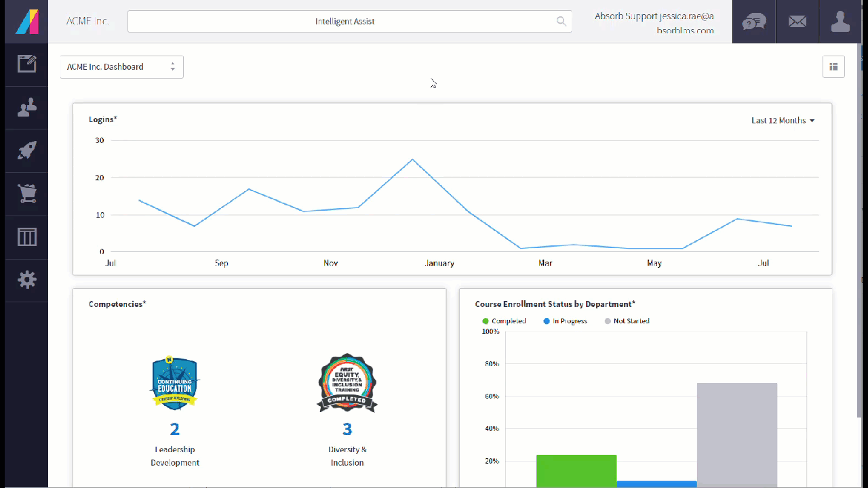The height and width of the screenshot is (488, 868).
Task: Toggle the Completed legend series
Action: pyautogui.click(x=504, y=321)
